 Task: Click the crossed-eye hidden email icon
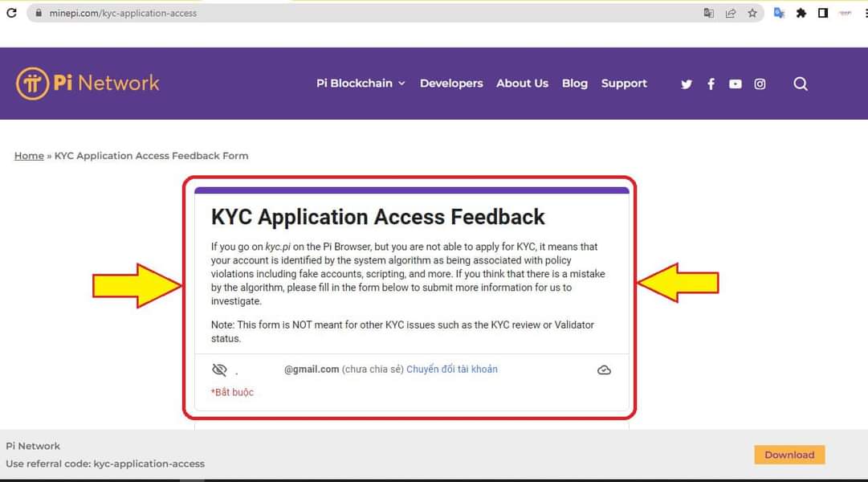pos(219,370)
